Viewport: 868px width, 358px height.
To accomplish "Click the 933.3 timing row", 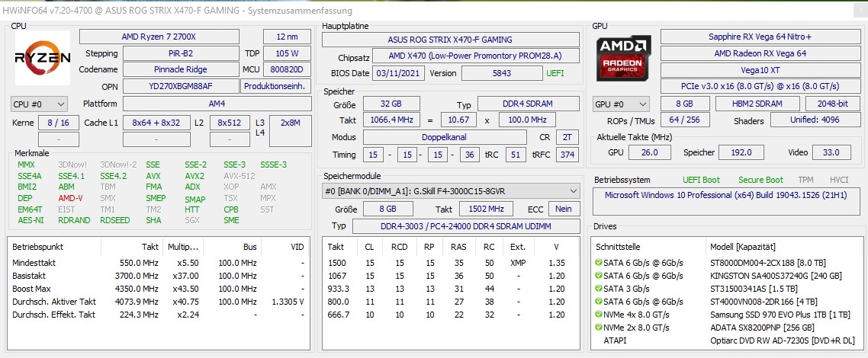I will pos(451,289).
